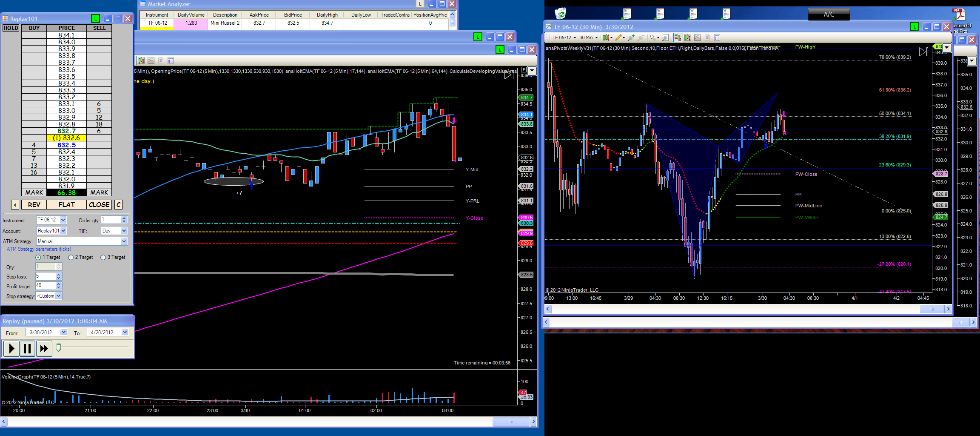Click the SELL column header
Viewport: 980px width, 436px height.
(x=100, y=28)
